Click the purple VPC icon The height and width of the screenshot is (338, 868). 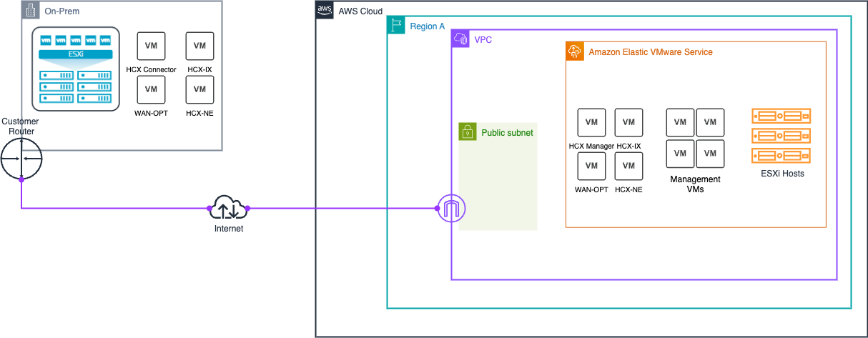[460, 39]
